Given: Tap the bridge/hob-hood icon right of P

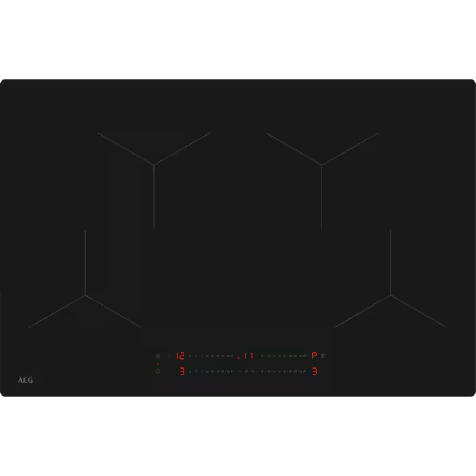Looking at the screenshot, I should point(323,356).
